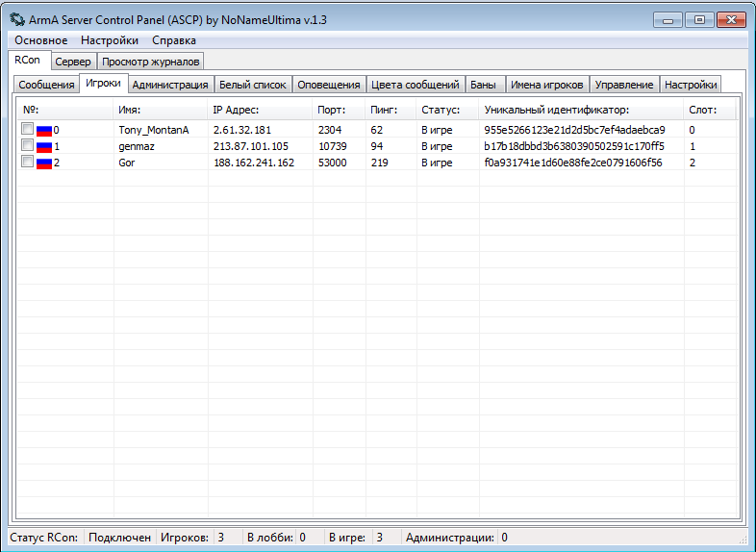Minimize the ASCP window
The height and width of the screenshot is (552, 756).
[668, 20]
